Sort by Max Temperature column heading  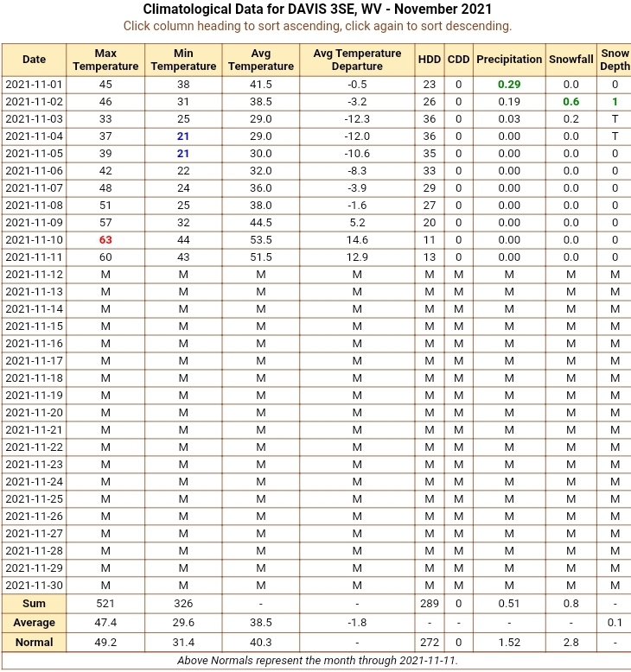[x=105, y=60]
